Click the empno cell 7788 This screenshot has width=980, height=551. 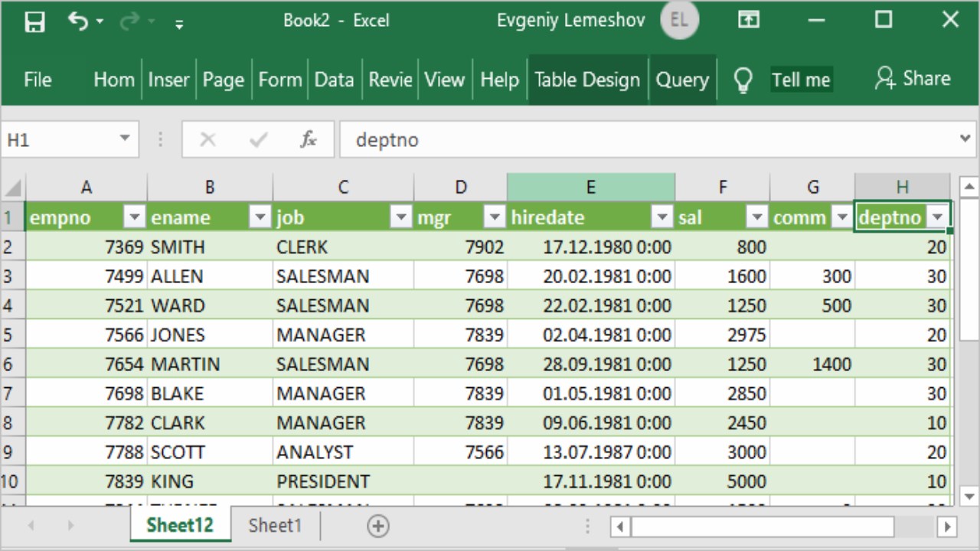pyautogui.click(x=87, y=452)
